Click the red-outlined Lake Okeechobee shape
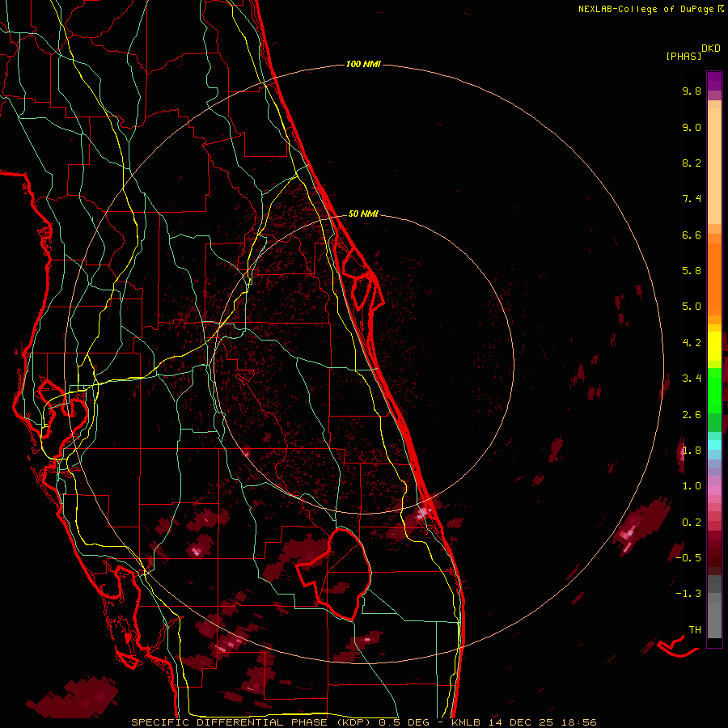Viewport: 728px width, 728px height. tap(336, 574)
